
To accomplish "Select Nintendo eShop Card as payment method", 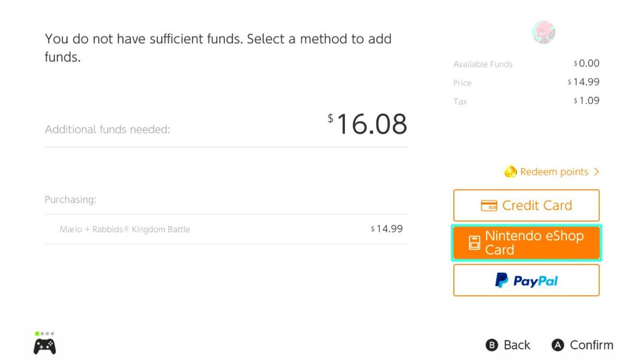I will [526, 242].
